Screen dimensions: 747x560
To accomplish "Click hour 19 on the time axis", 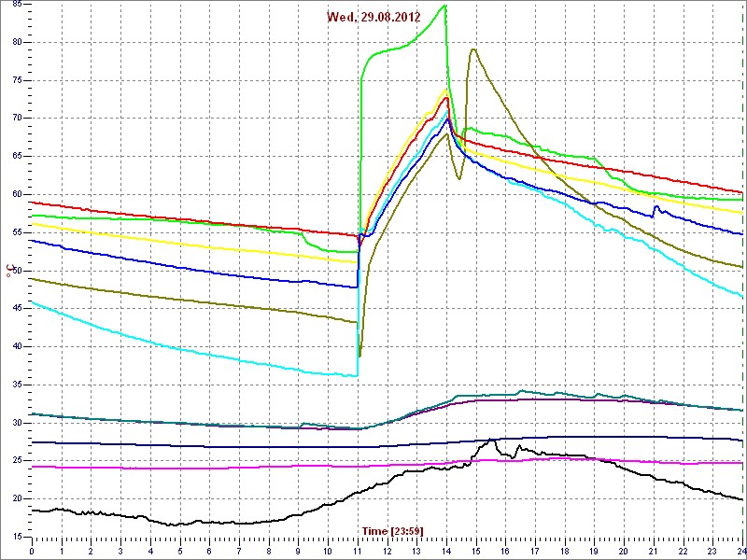I will (x=594, y=550).
